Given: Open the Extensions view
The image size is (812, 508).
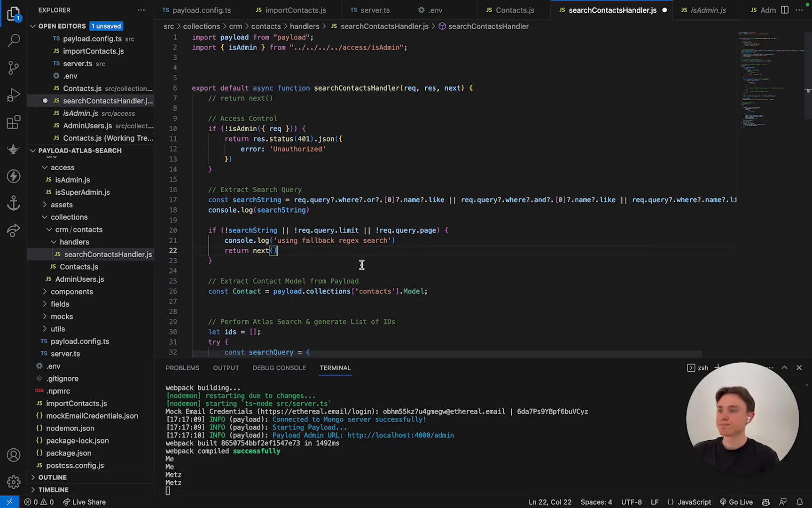Looking at the screenshot, I should [x=14, y=122].
